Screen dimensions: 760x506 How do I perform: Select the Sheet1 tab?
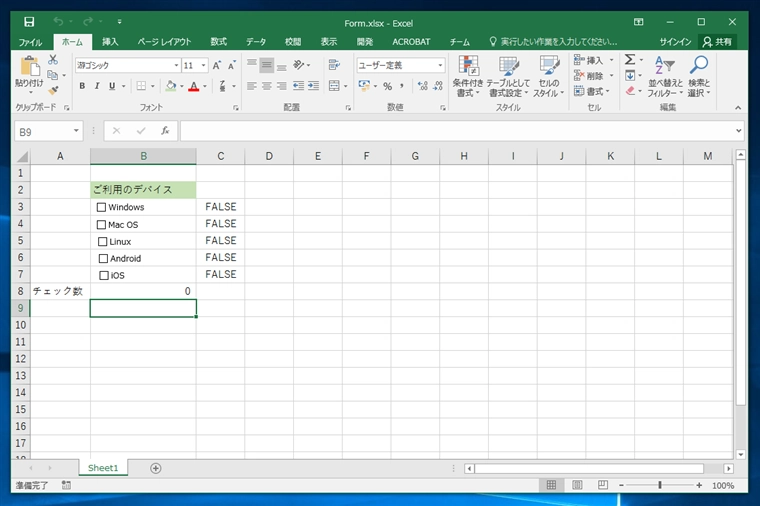point(103,468)
